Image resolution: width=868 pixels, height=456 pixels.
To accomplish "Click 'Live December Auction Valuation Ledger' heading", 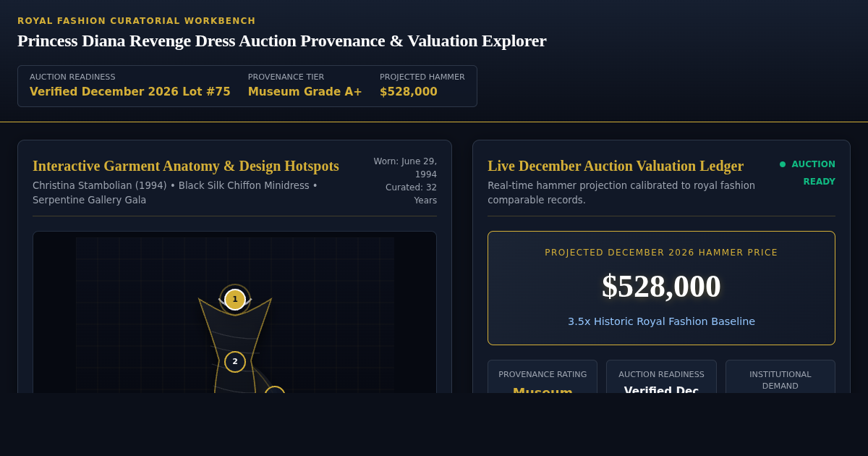I will 616,166.
